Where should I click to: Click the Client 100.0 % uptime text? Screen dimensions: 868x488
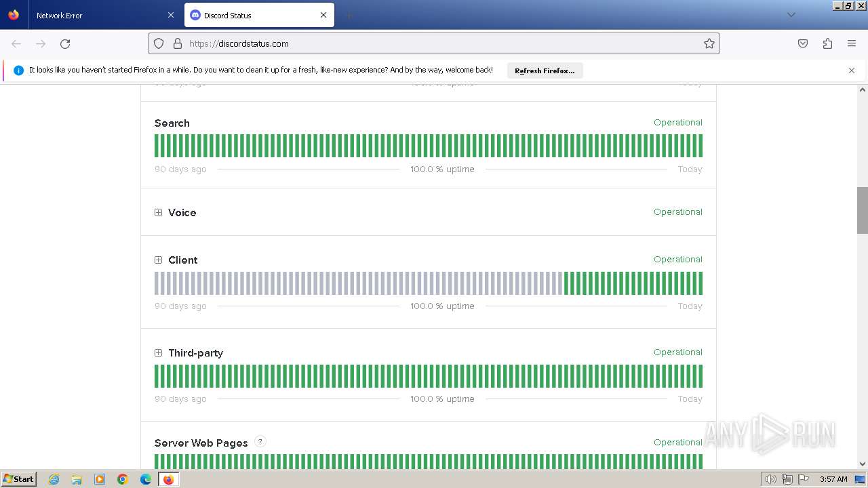[x=442, y=306]
